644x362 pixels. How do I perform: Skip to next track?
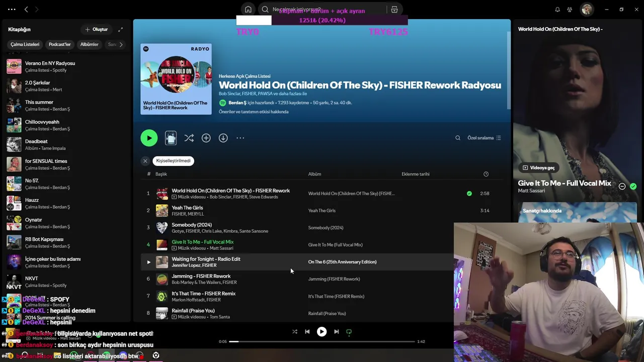pos(336,332)
